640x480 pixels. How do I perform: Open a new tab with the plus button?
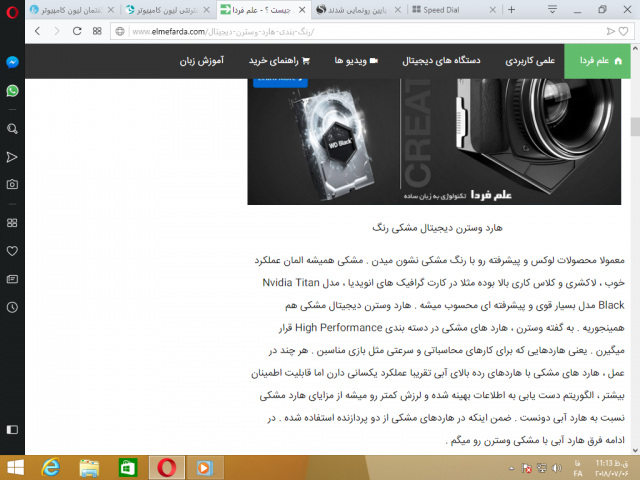coord(511,10)
